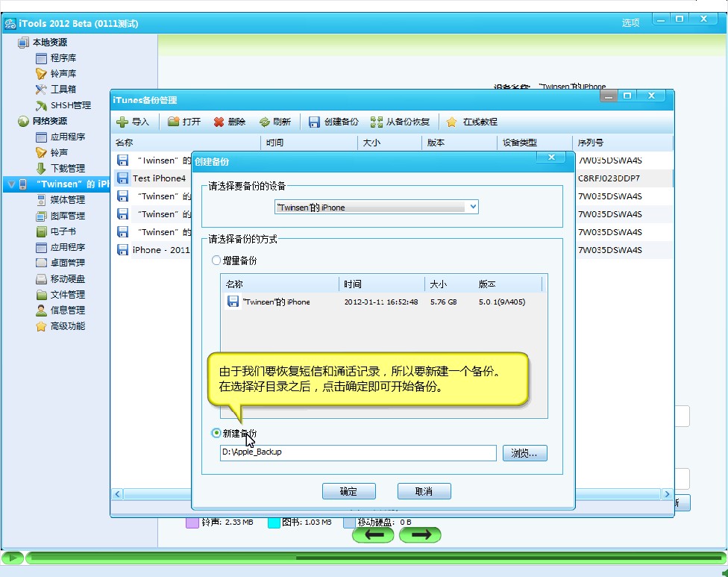Click the tutorial play button

[x=13, y=558]
